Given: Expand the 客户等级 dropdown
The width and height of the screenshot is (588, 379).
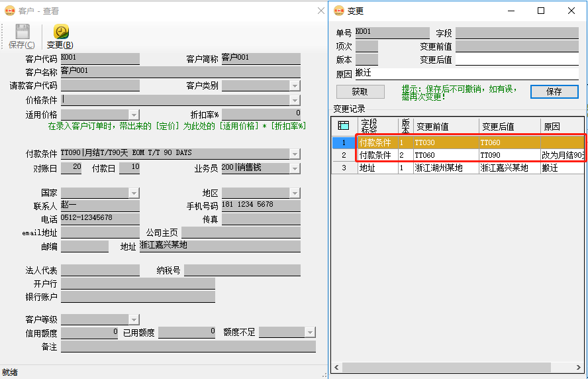Looking at the screenshot, I should 134,319.
